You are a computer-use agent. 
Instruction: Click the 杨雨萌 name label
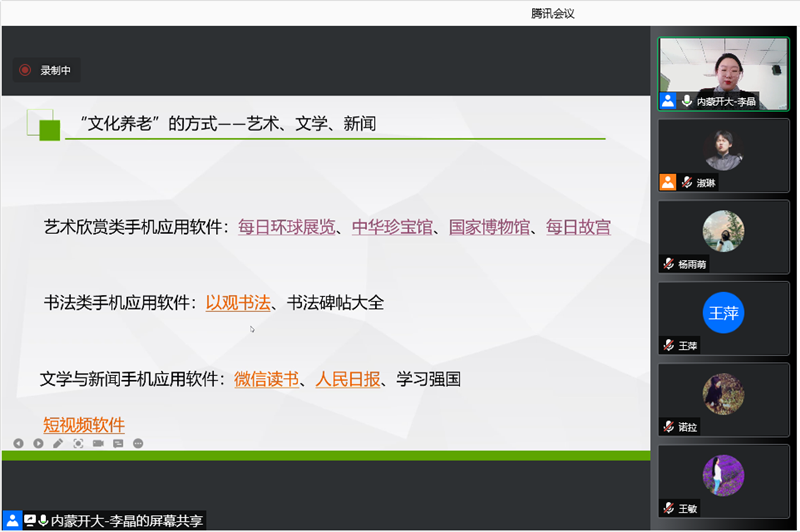tap(692, 264)
